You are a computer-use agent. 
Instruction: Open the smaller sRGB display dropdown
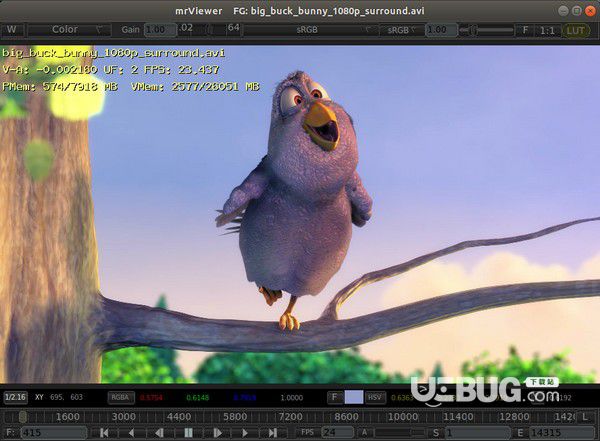401,30
